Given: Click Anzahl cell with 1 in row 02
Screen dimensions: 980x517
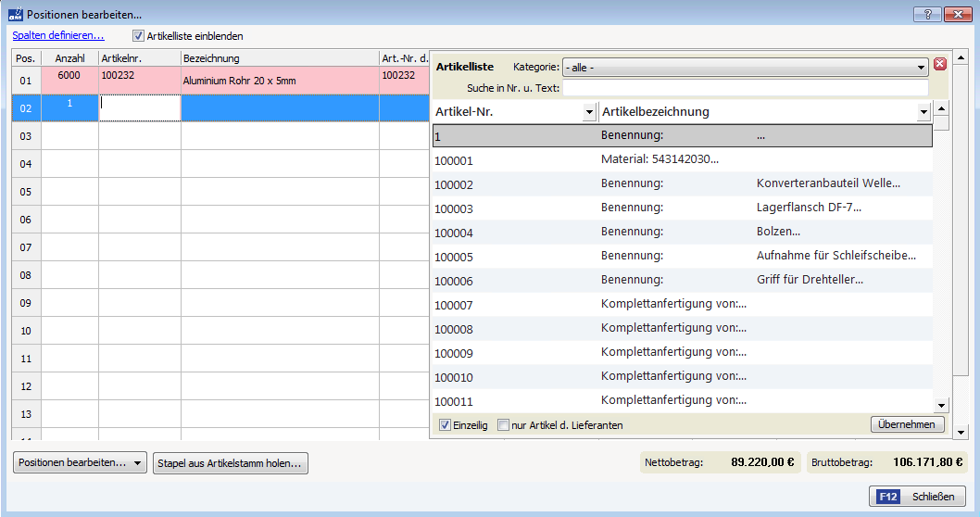Looking at the screenshot, I should (70, 108).
